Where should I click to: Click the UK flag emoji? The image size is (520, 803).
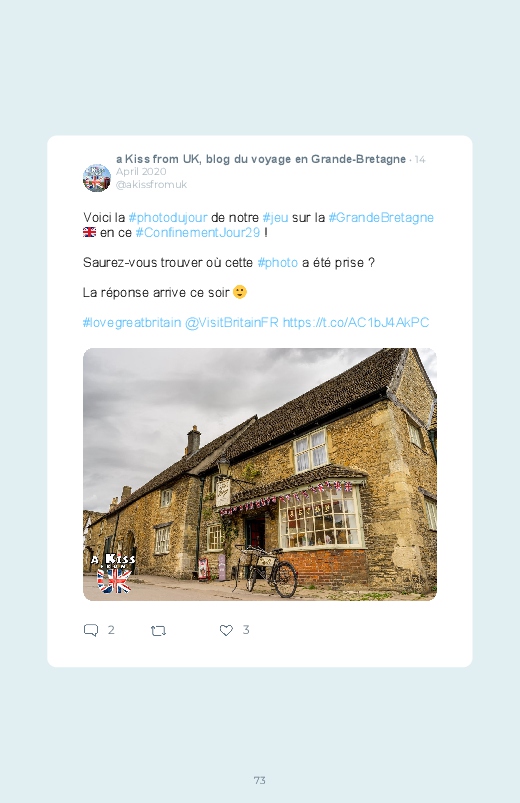pyautogui.click(x=90, y=232)
